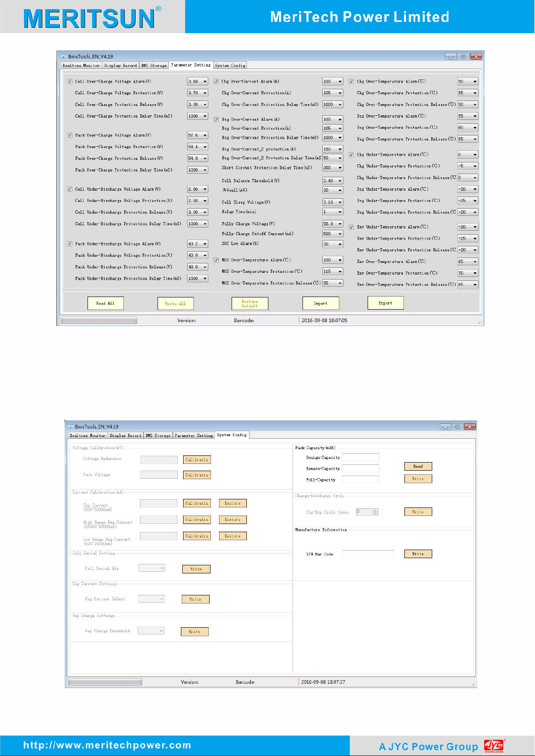
Task: Click the JYC Technologies logo in footer
Action: pyautogui.click(x=494, y=746)
